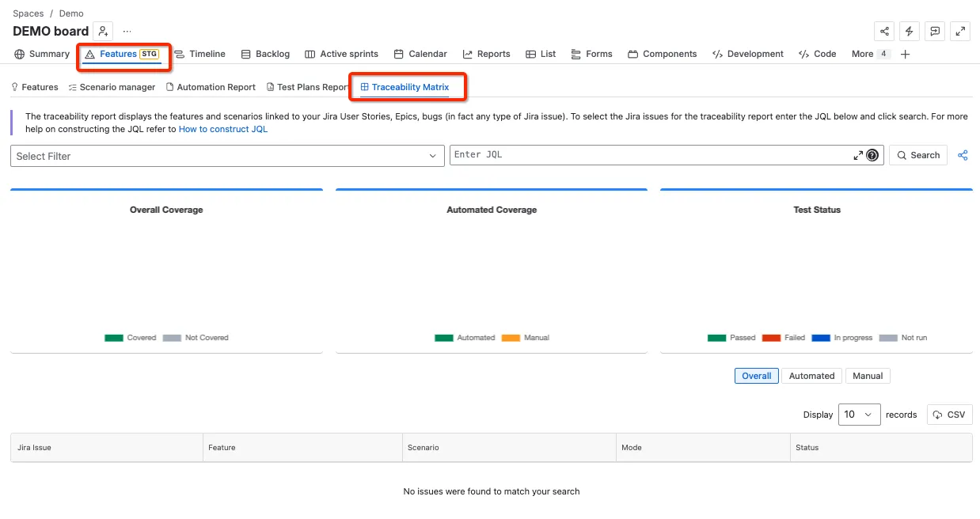Click the give feedback speech bubble icon

coord(935,31)
